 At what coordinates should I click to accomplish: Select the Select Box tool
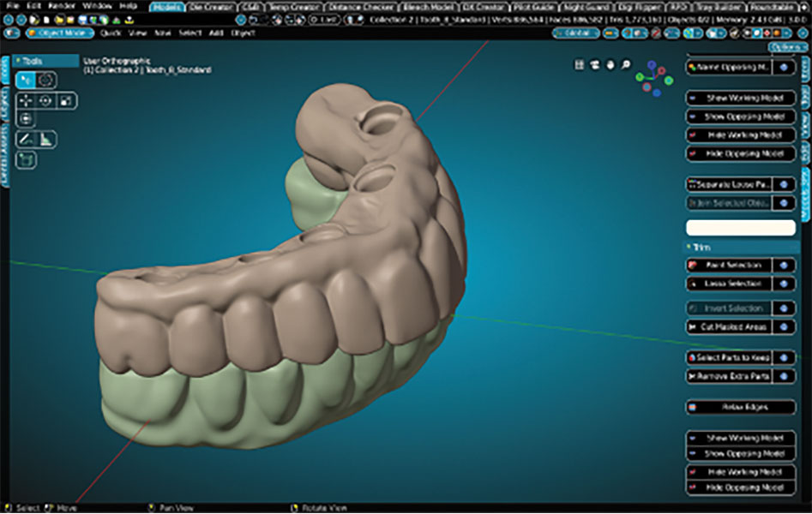coord(26,80)
